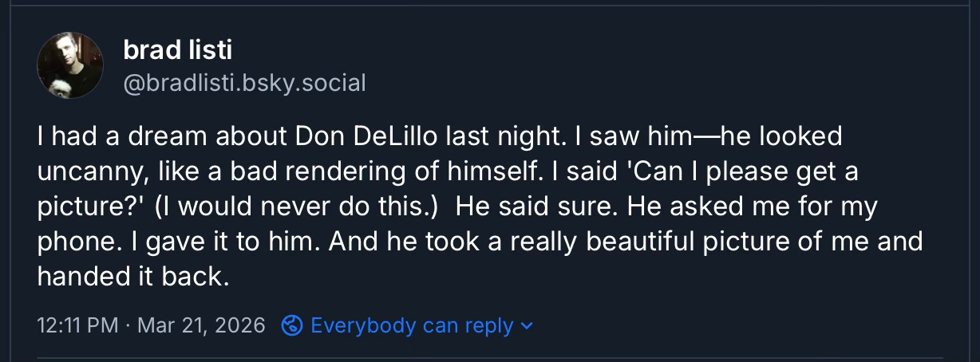Expand the chevron after Everybody can reply

[x=526, y=326]
